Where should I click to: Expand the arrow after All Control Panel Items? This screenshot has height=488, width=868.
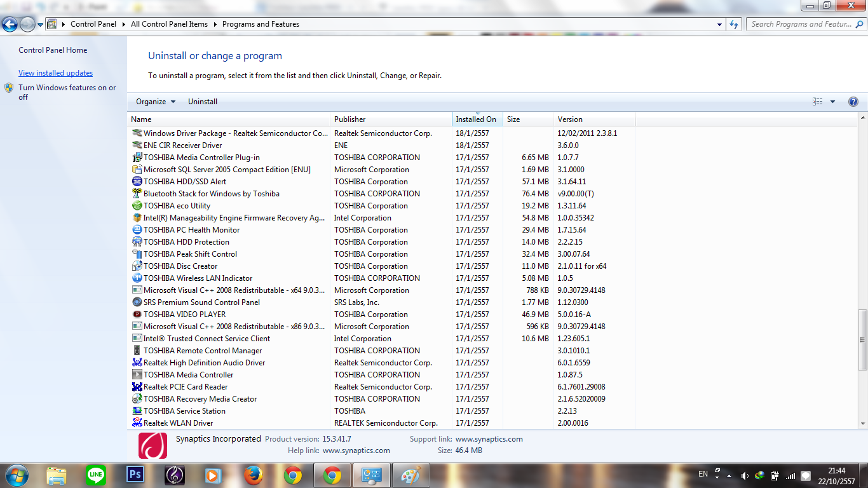coord(215,24)
